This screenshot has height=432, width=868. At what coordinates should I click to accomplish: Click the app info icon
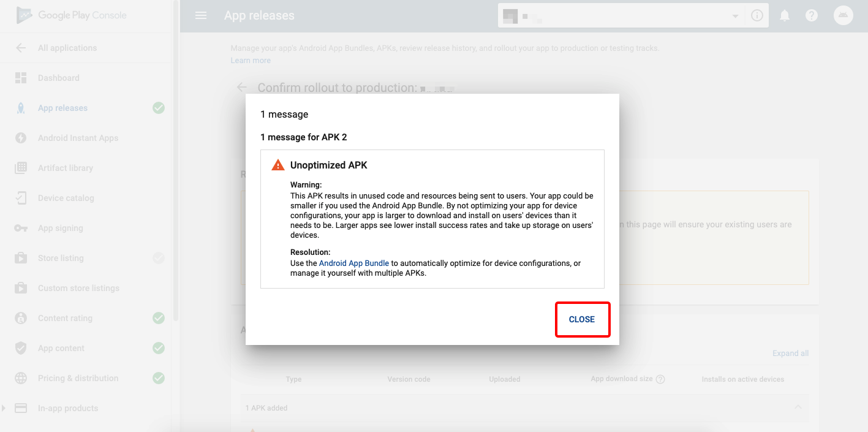tap(757, 16)
